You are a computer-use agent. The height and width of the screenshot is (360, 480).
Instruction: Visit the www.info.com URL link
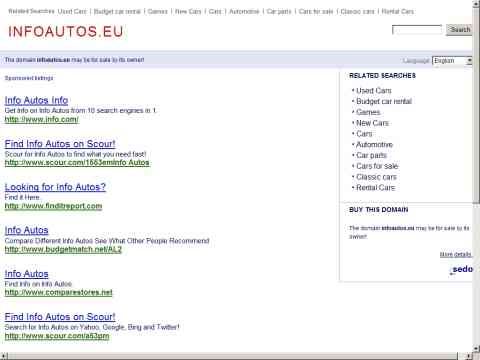point(42,119)
